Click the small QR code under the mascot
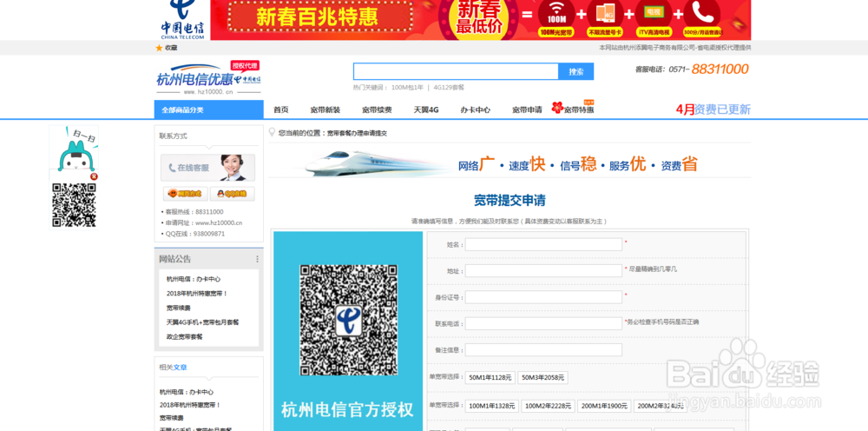This screenshot has height=431, width=868. tap(74, 205)
